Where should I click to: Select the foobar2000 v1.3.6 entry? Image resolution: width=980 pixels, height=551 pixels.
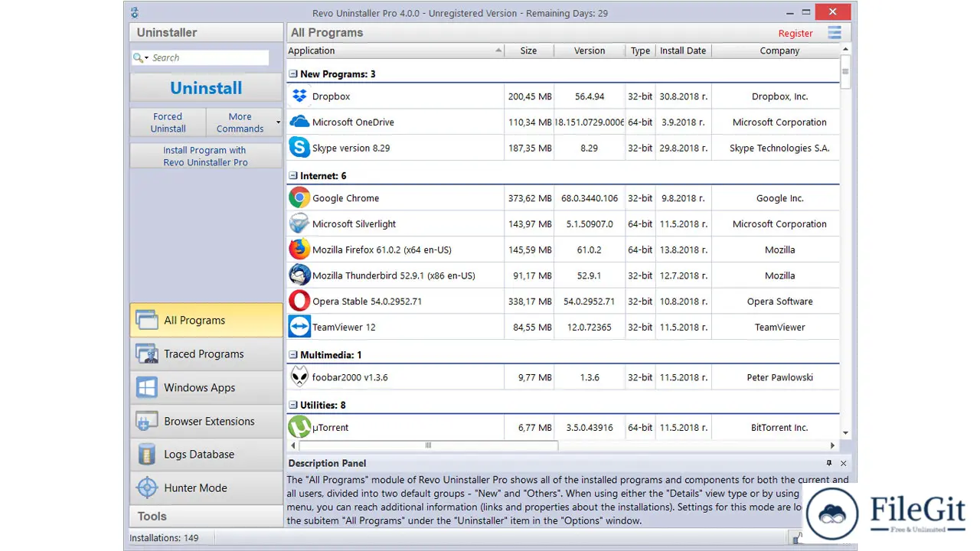(x=350, y=377)
